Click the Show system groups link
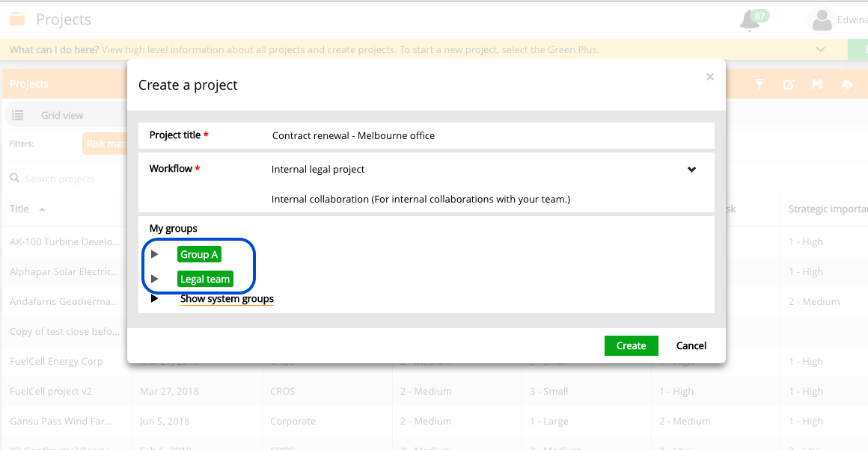Image resolution: width=868 pixels, height=450 pixels. pyautogui.click(x=227, y=298)
